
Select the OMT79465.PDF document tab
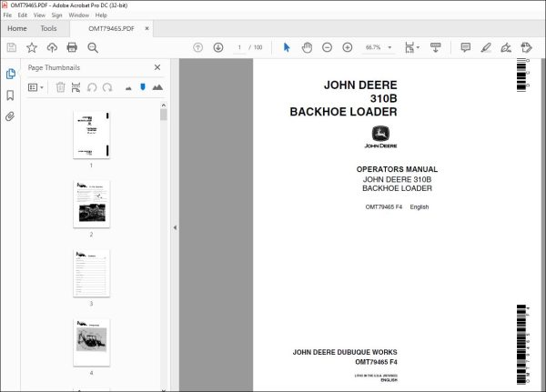(x=111, y=28)
